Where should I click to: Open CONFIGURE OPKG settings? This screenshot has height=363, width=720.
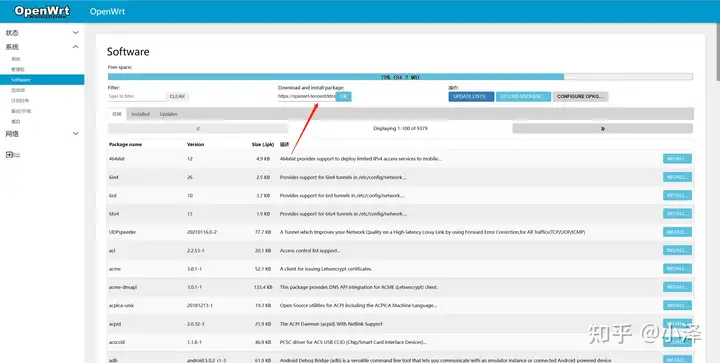coord(580,96)
